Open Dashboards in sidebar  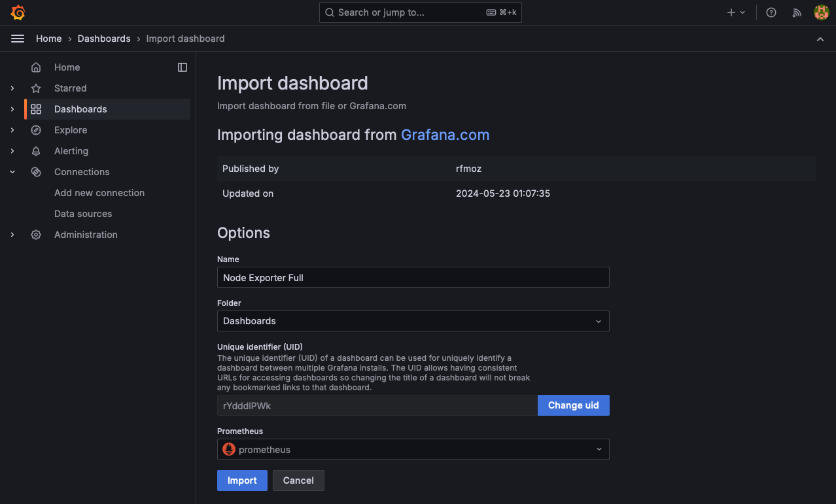[x=80, y=109]
